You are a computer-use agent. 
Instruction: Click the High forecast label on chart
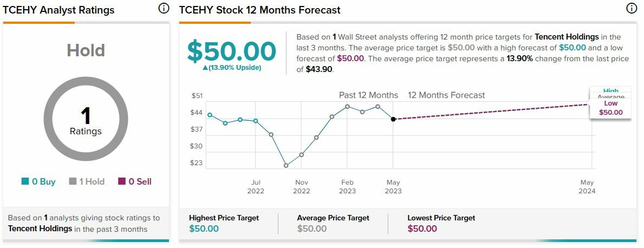[x=610, y=91]
